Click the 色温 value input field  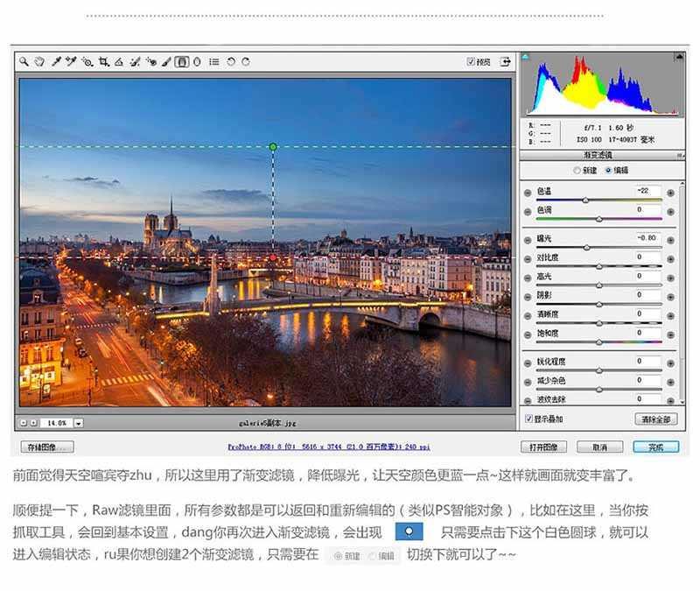click(647, 191)
